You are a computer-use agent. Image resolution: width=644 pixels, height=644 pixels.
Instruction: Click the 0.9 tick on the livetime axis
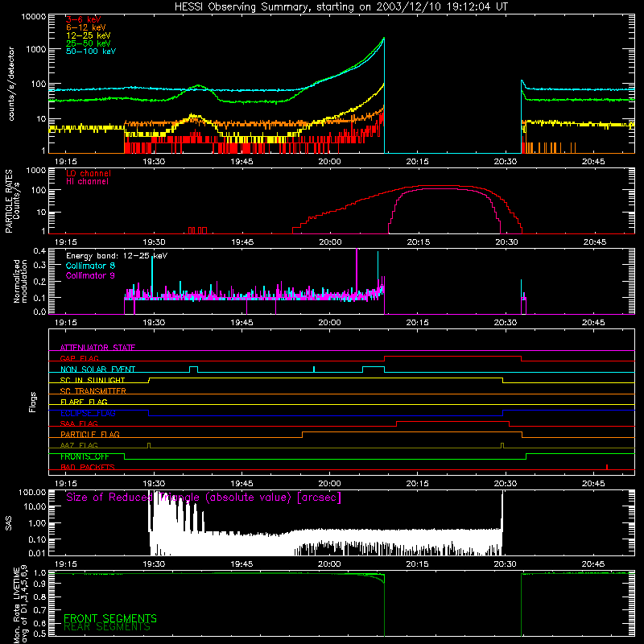click(x=39, y=583)
